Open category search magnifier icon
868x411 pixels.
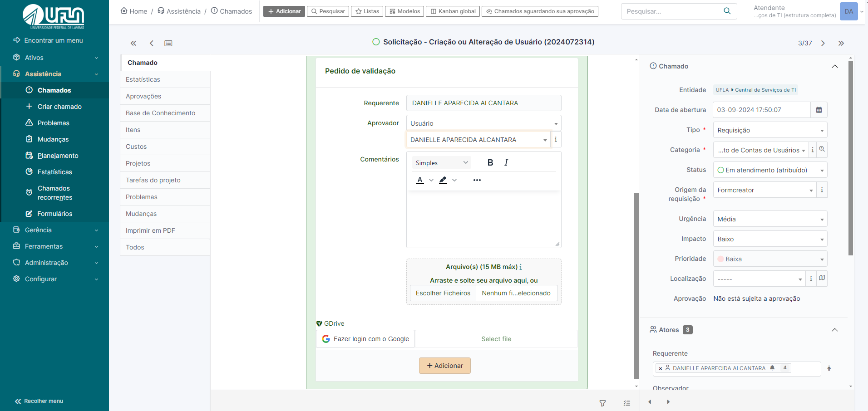(x=822, y=149)
